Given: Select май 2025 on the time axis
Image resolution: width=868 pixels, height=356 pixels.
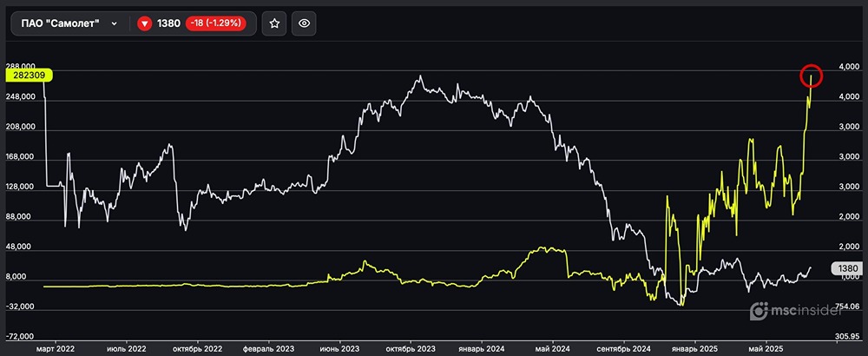Looking at the screenshot, I should coord(765,348).
